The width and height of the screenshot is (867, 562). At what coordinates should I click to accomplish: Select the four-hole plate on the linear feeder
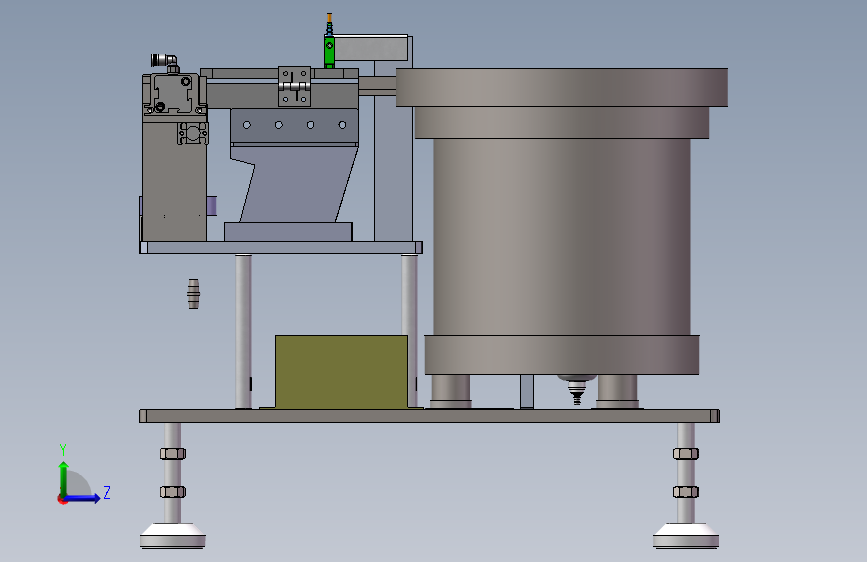294,126
